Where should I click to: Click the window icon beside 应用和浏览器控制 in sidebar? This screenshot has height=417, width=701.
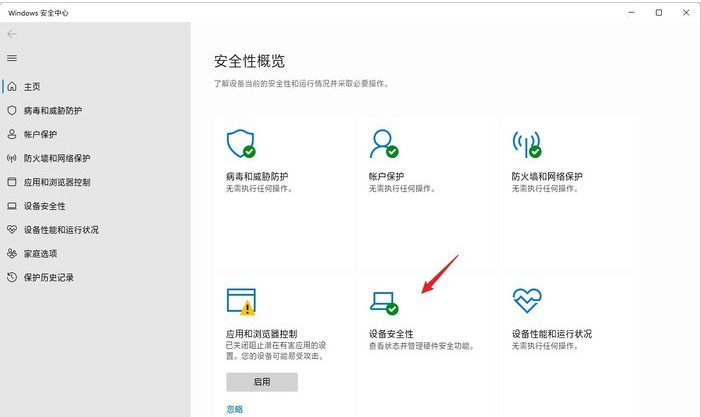tap(12, 182)
